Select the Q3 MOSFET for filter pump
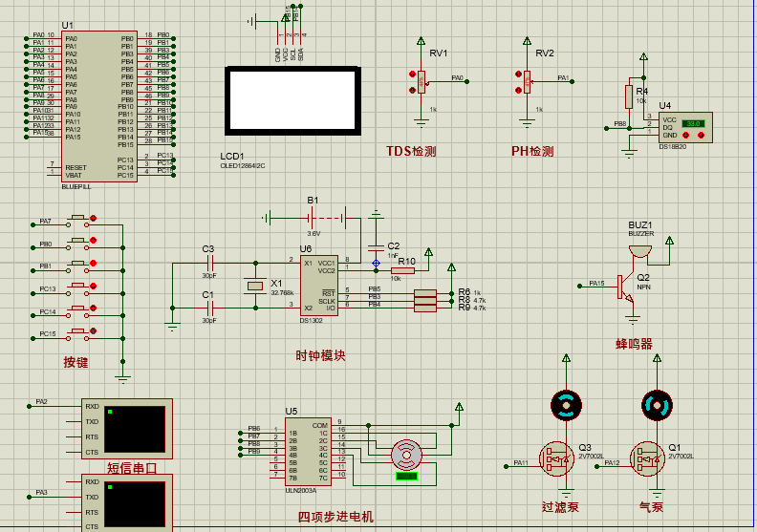This screenshot has width=757, height=532. coord(556,459)
